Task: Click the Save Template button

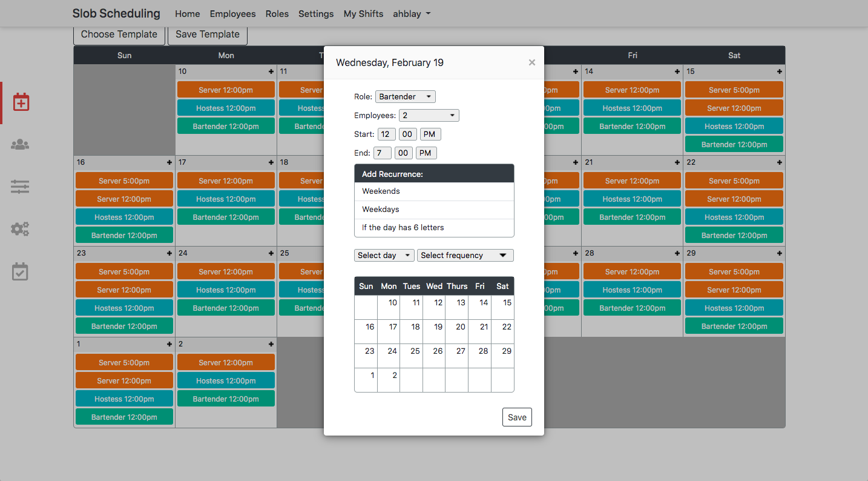Action: (x=208, y=35)
